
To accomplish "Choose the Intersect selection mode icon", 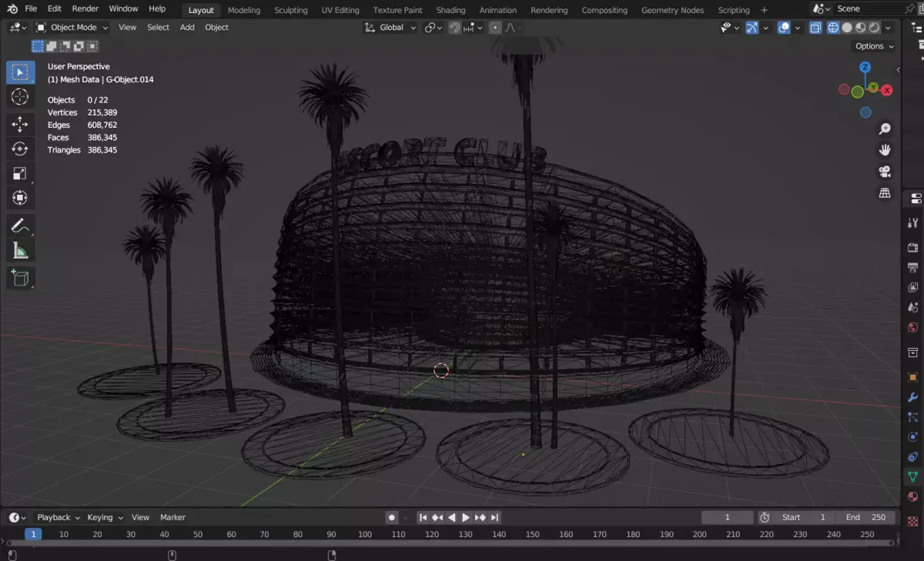I will (92, 46).
